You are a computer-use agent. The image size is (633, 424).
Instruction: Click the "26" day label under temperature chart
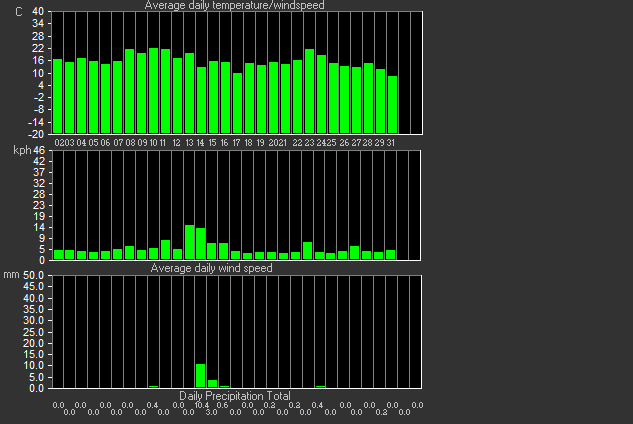(344, 143)
